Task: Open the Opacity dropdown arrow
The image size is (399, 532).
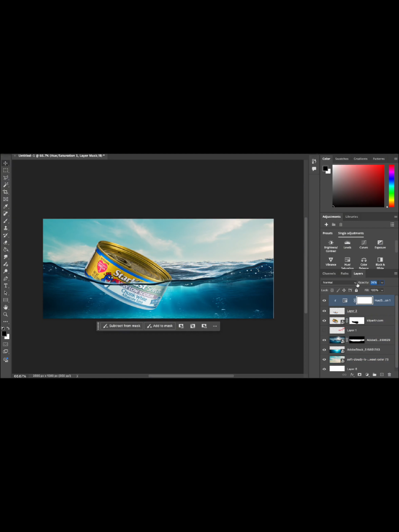Action: click(382, 283)
